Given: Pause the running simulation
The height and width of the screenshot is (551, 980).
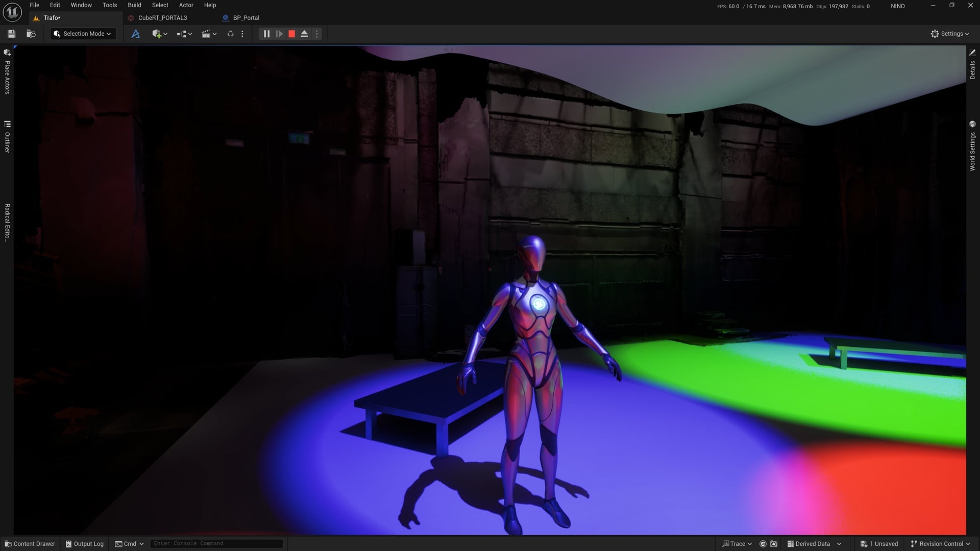Looking at the screenshot, I should [266, 34].
